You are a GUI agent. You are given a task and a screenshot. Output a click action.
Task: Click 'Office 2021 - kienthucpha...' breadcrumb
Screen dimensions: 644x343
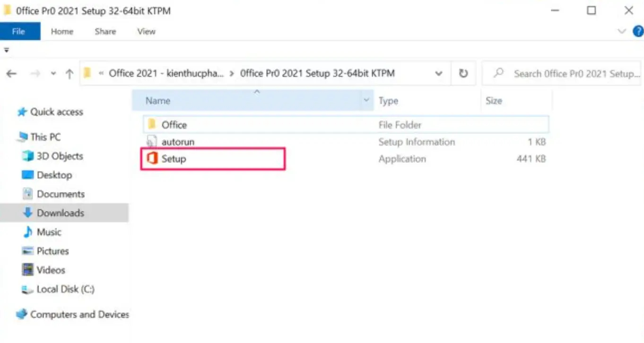(166, 73)
